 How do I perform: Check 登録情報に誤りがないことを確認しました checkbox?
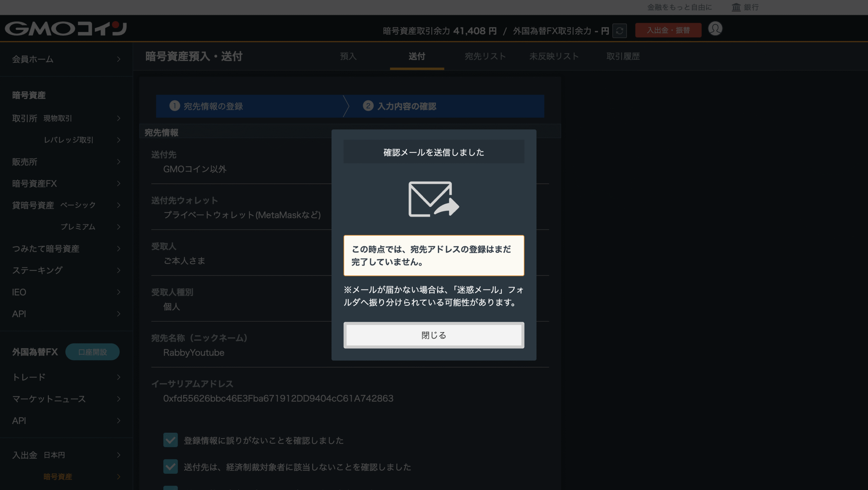171,440
